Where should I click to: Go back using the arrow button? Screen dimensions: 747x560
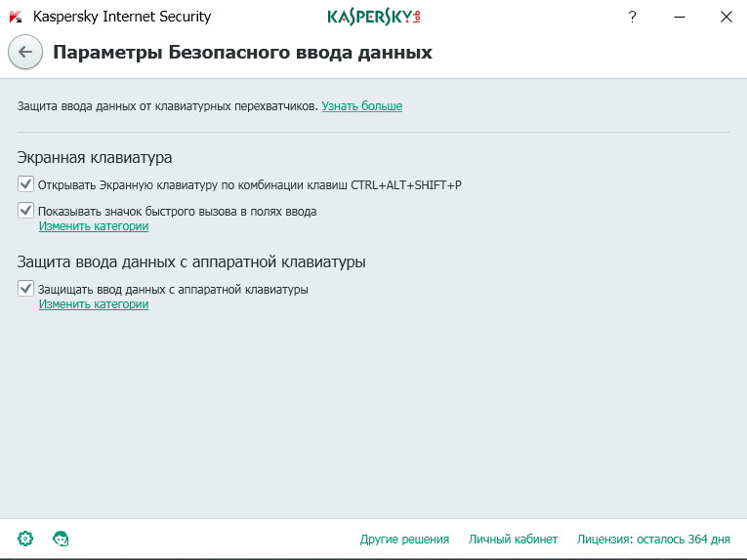point(25,52)
